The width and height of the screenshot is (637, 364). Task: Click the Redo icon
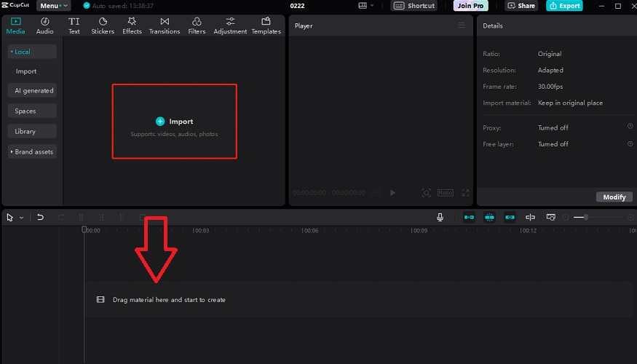(61, 218)
